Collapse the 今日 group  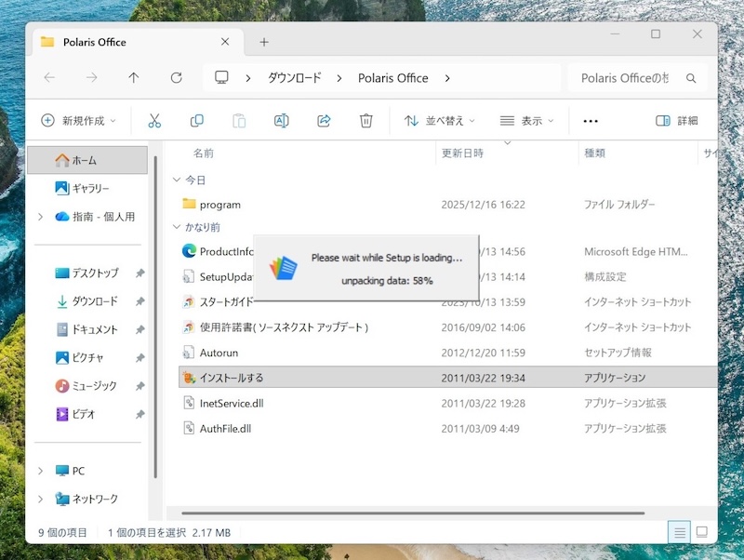pos(178,180)
